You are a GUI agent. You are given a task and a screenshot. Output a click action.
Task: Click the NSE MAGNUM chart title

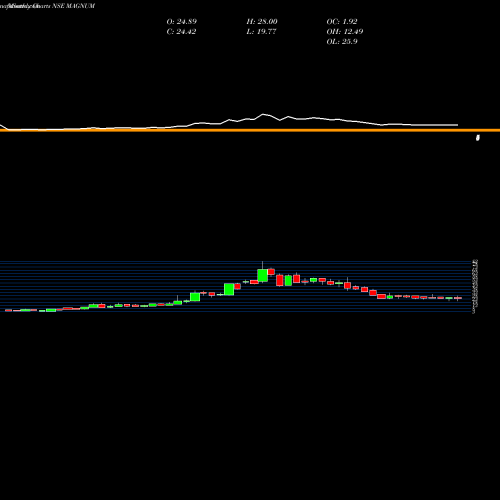point(74,6)
